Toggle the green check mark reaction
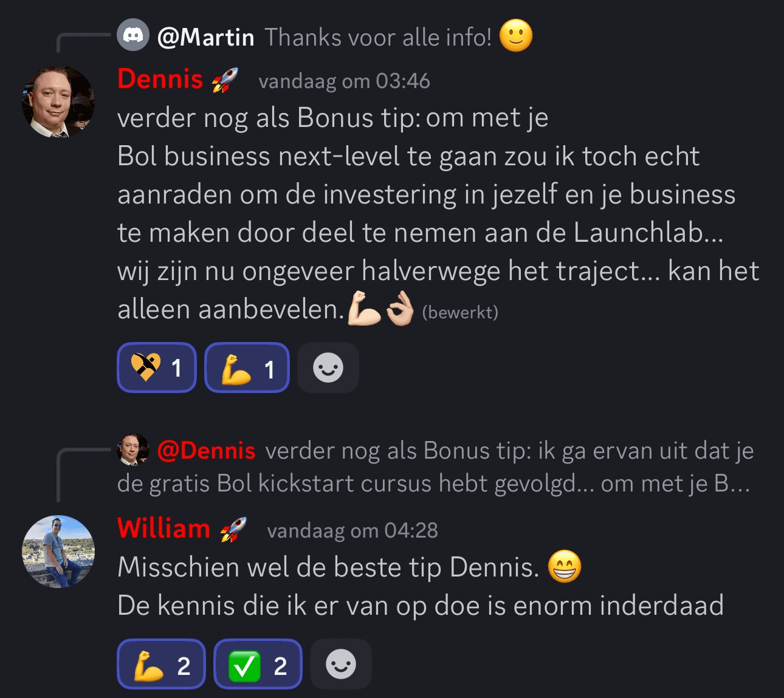 (258, 664)
